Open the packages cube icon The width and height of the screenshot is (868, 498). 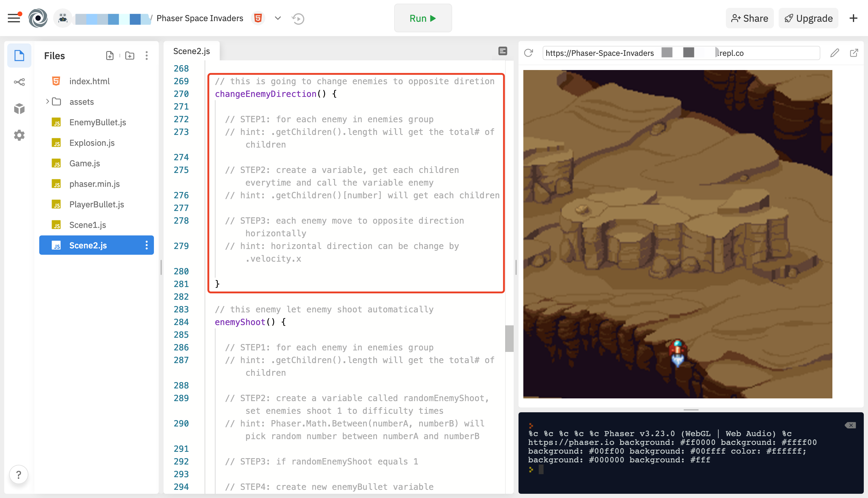tap(19, 109)
